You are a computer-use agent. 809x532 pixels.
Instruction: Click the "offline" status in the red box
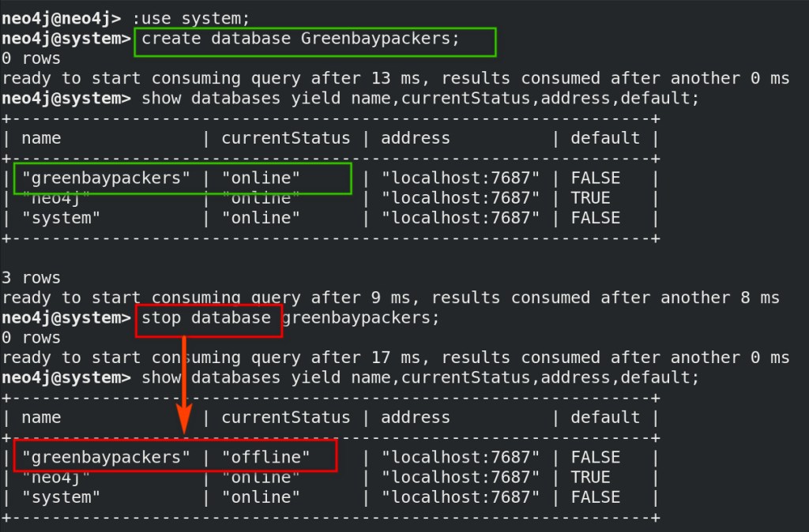266,458
